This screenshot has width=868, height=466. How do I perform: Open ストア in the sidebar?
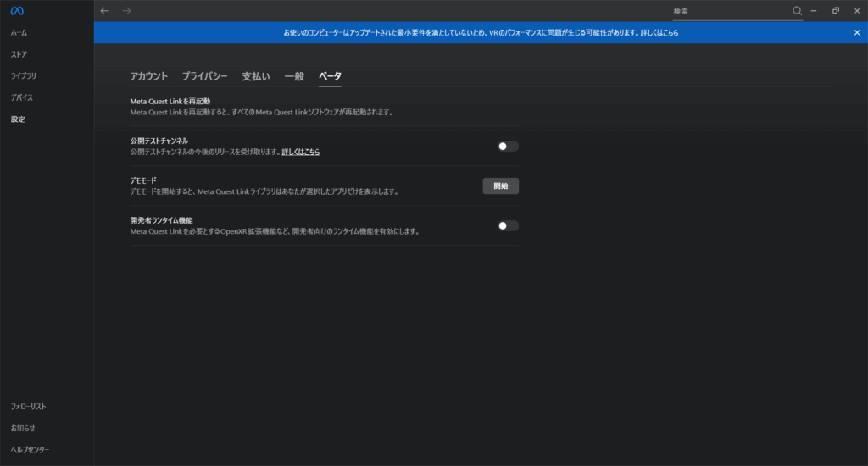click(19, 54)
